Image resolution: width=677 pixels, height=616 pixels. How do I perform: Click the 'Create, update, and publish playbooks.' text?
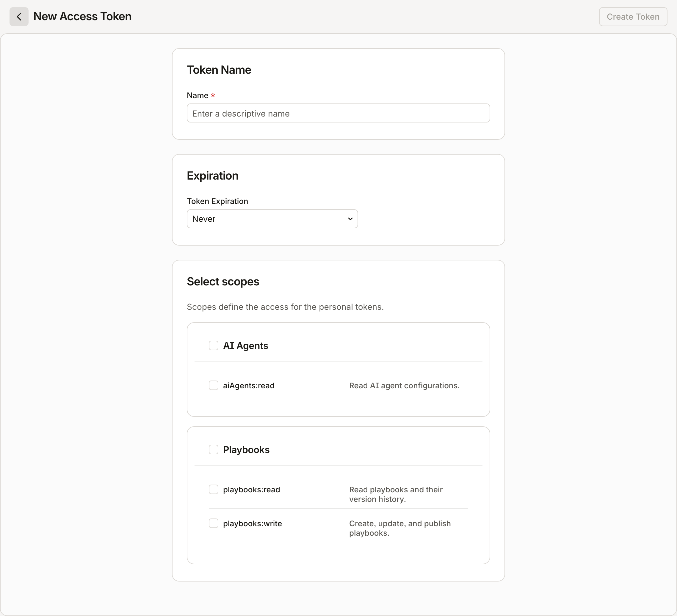coord(400,528)
